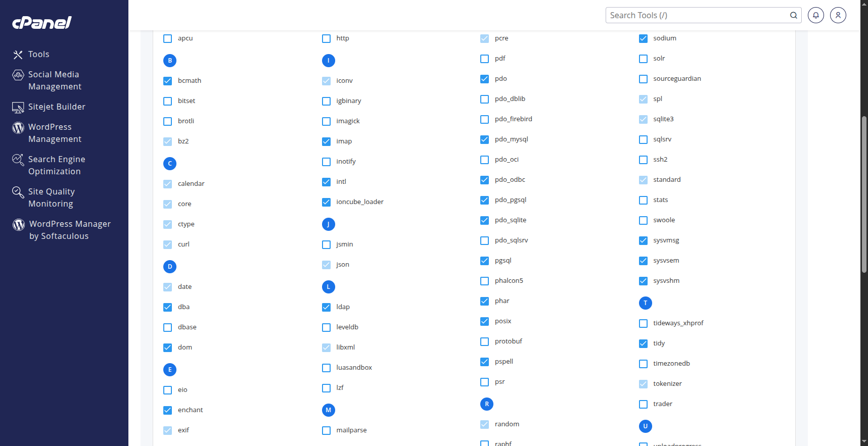Open WordPress Management link
Viewport: 868px width, 446px height.
click(x=55, y=133)
